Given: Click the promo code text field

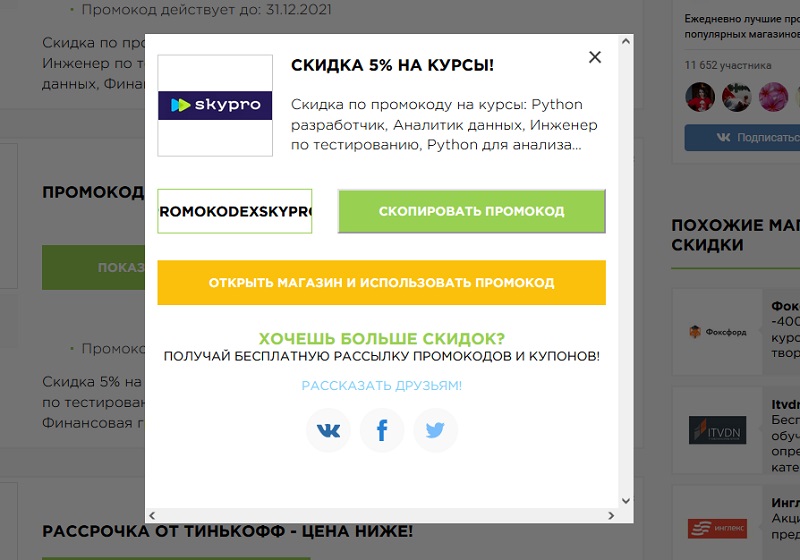Looking at the screenshot, I should click(x=235, y=211).
